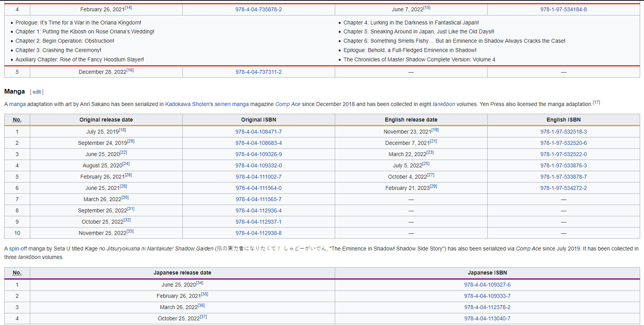Open spin-off ISBN 978-4-04-109327-6

click(487, 285)
